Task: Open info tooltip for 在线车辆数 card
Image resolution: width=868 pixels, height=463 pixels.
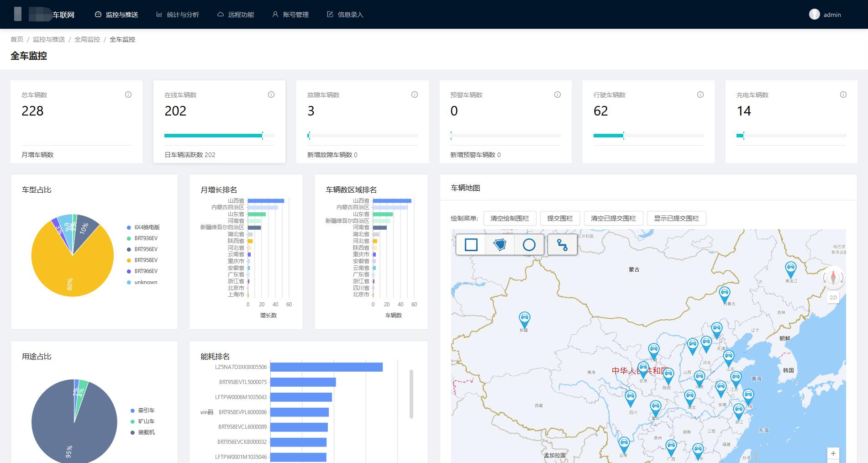Action: (271, 95)
